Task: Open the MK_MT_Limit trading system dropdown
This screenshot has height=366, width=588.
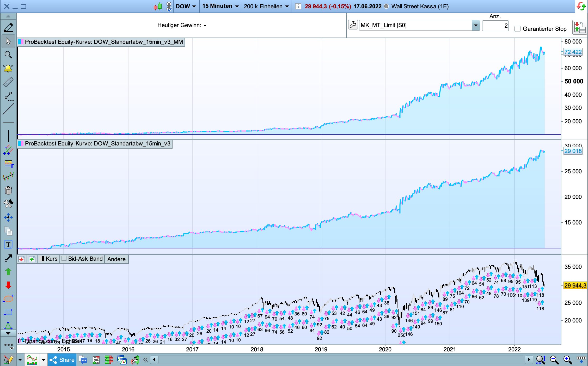Action: click(476, 25)
